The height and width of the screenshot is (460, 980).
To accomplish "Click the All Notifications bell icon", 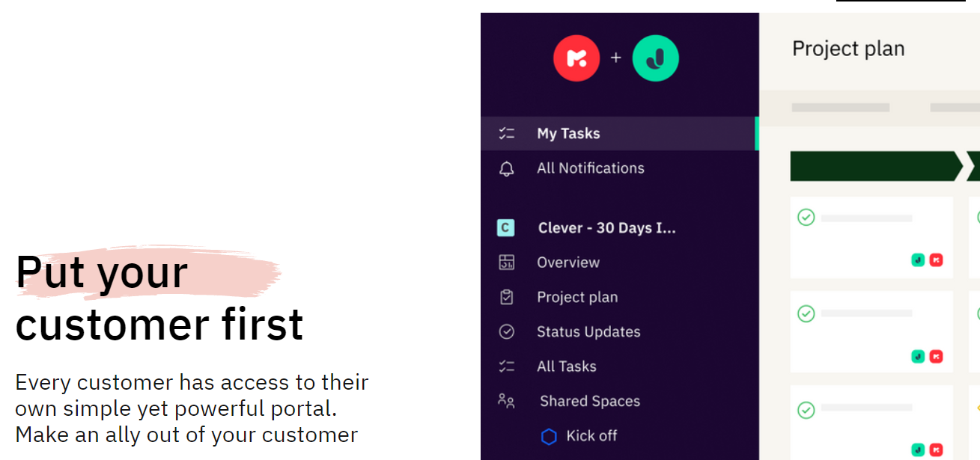I will [x=506, y=168].
